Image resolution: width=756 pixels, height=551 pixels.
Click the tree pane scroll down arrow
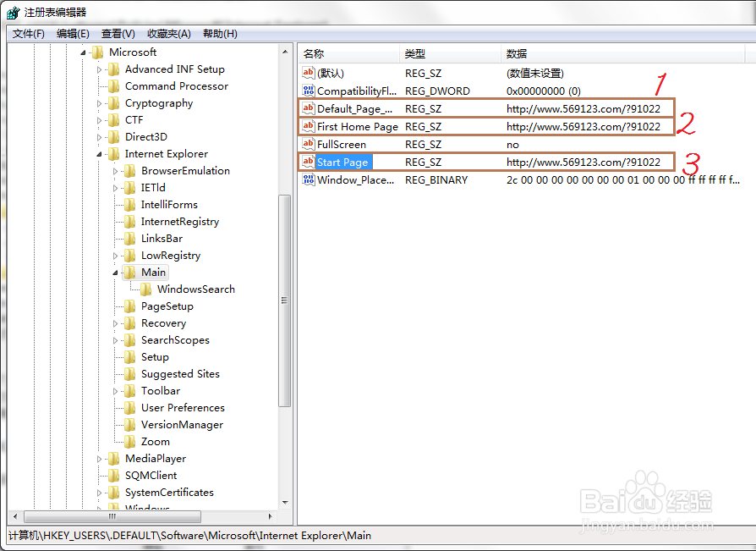285,502
